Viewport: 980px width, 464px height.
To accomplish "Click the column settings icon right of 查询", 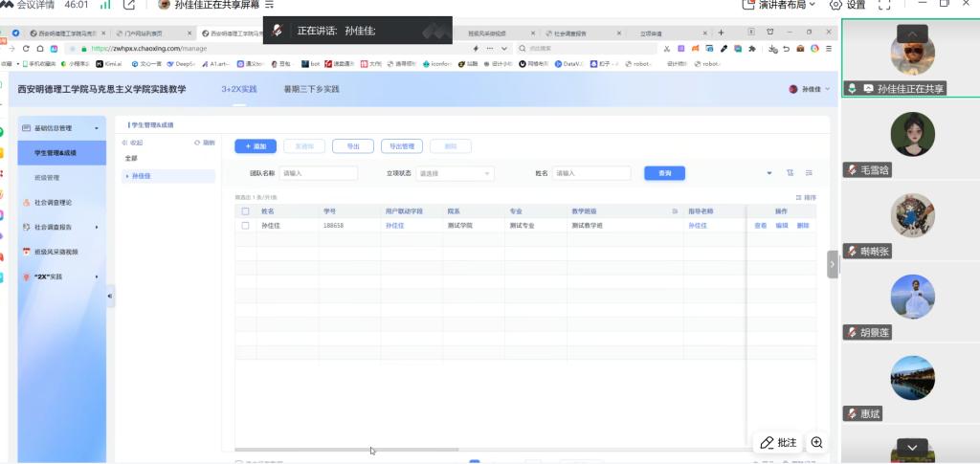I will (x=791, y=173).
